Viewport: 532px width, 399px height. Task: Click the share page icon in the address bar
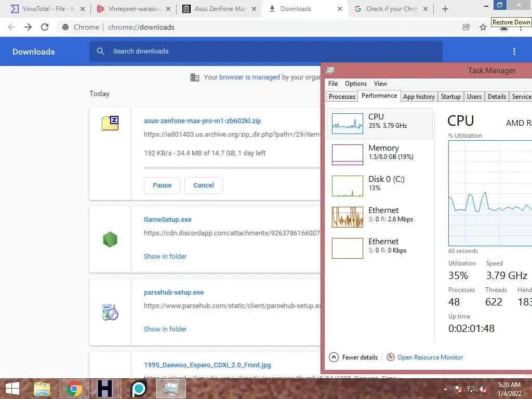(x=467, y=27)
